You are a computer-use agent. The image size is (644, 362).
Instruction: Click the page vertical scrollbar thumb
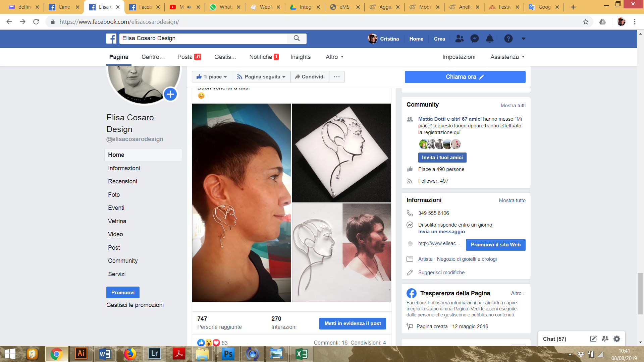640,293
